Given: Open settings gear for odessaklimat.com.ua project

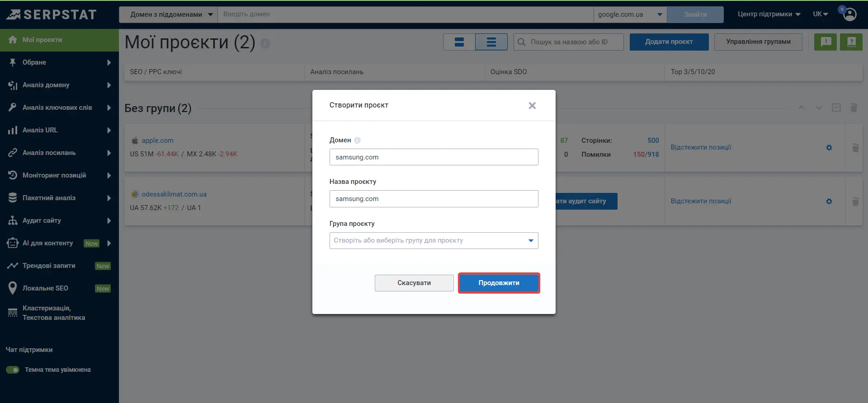Looking at the screenshot, I should (x=829, y=201).
